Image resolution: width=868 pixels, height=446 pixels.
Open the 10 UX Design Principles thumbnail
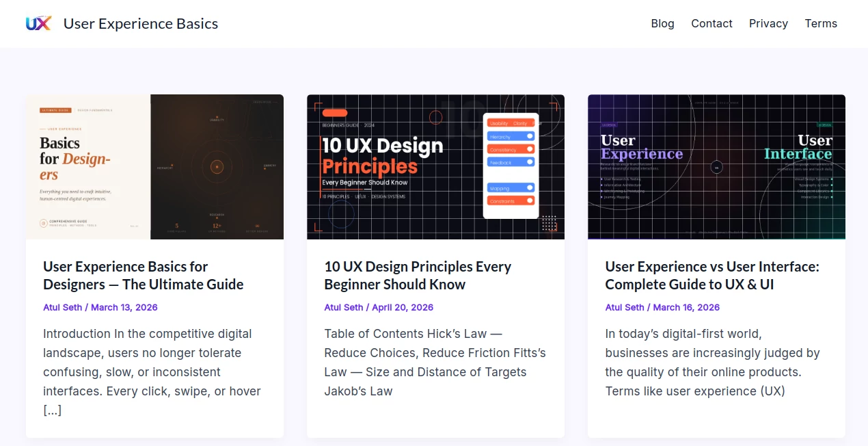tap(435, 167)
